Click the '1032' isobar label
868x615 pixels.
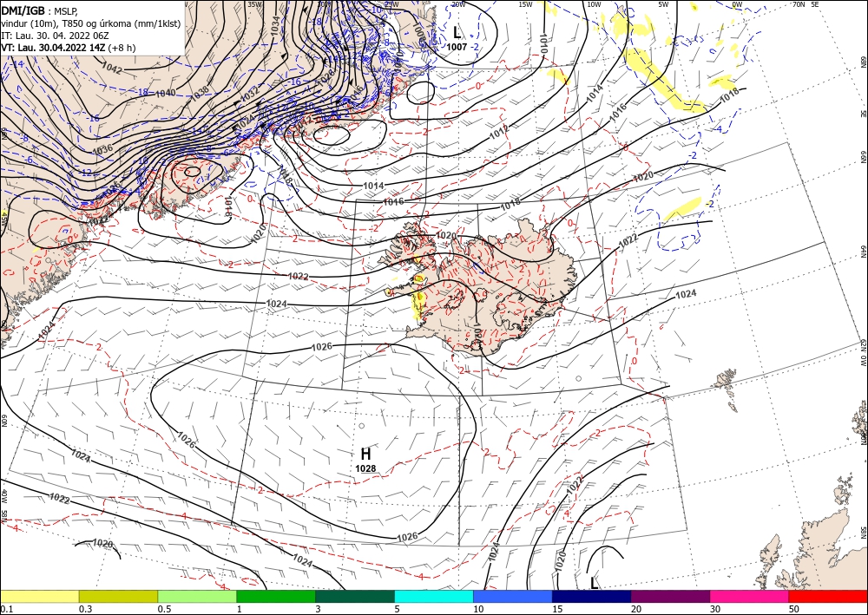(x=250, y=94)
